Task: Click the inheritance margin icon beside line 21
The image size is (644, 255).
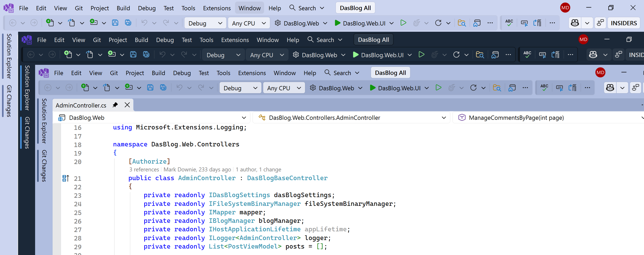Action: tap(66, 178)
